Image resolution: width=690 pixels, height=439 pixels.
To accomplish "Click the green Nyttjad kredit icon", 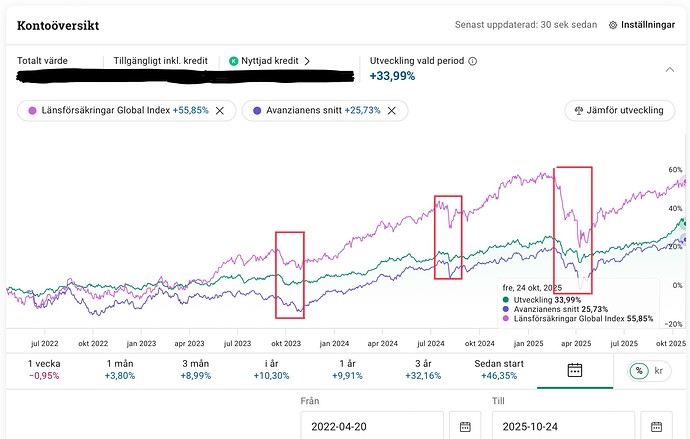I will tap(234, 61).
